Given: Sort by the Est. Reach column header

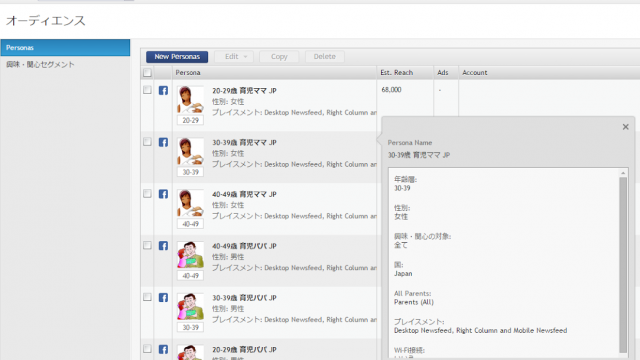Looking at the screenshot, I should 405,73.
